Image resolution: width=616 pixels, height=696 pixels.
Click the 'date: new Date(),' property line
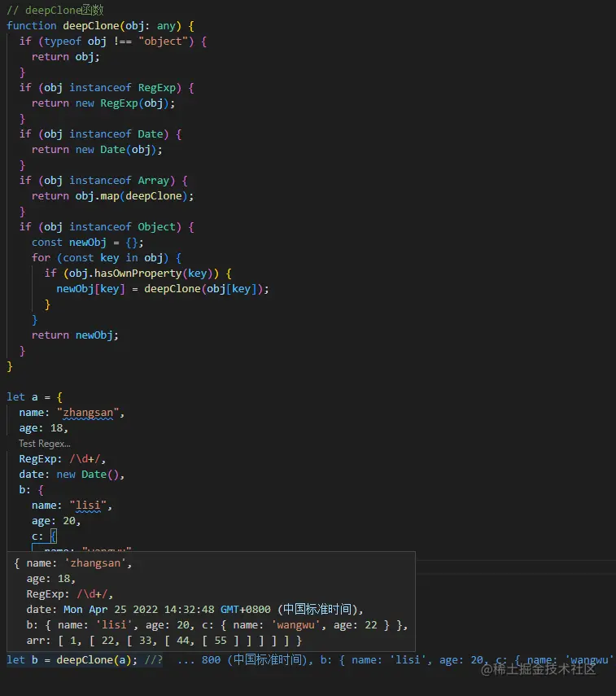click(x=72, y=475)
